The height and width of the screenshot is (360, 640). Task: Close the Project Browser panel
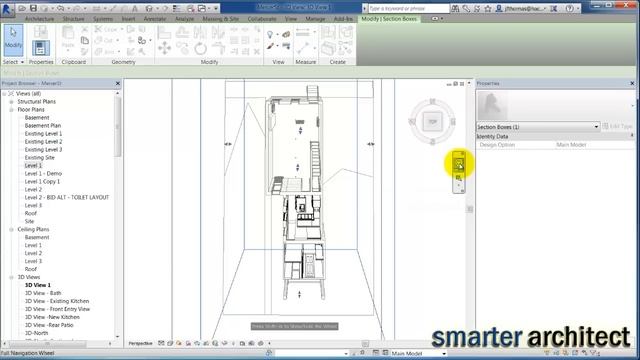tap(118, 83)
